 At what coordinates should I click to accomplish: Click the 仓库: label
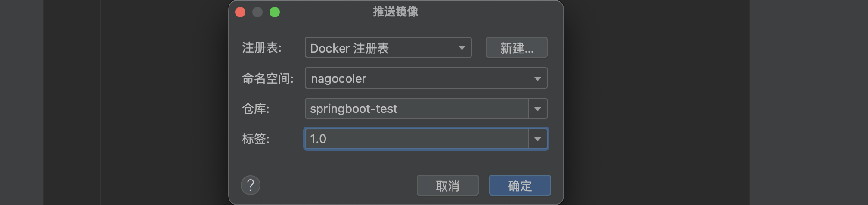(x=256, y=109)
